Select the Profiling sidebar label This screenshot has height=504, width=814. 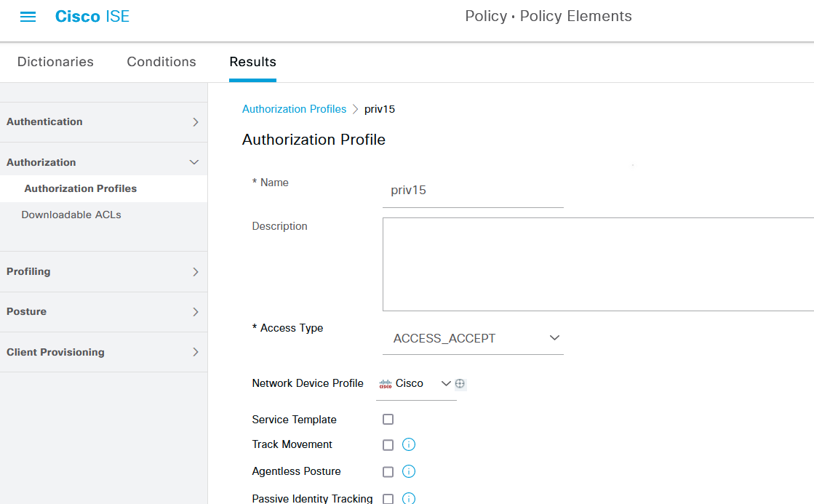click(x=28, y=271)
